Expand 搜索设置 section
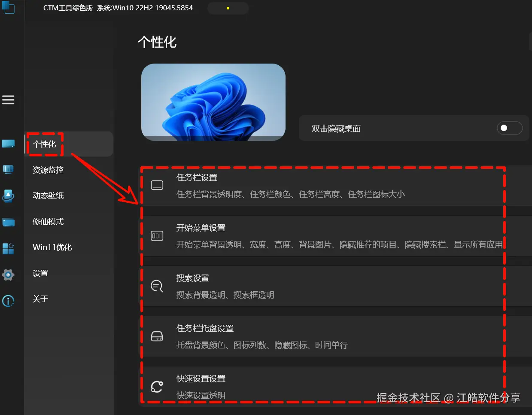The image size is (532, 415). point(335,286)
